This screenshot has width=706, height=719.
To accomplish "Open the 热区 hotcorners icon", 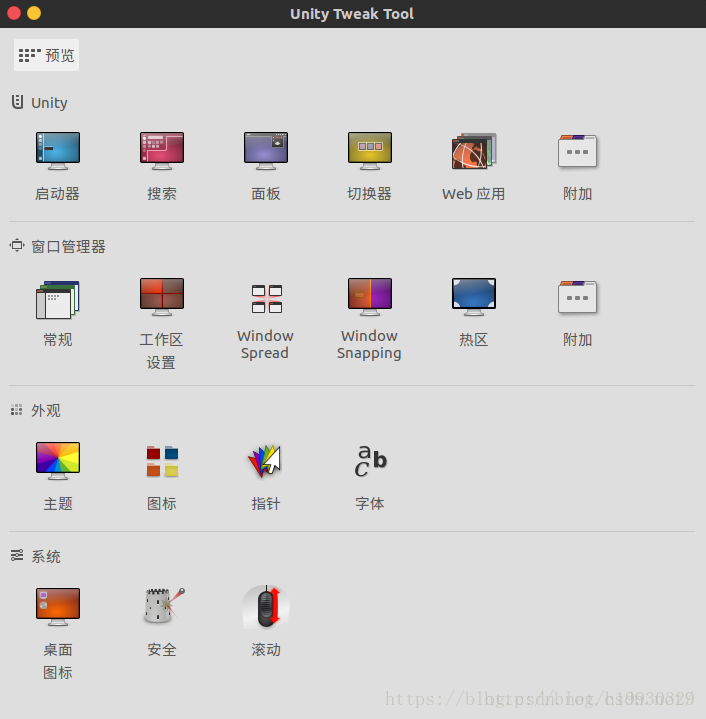I will [x=474, y=297].
